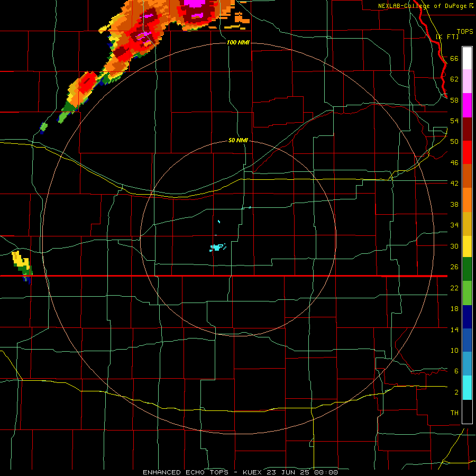Click the 6 legend value
Viewport: 476px width, 476px height.
click(x=456, y=371)
